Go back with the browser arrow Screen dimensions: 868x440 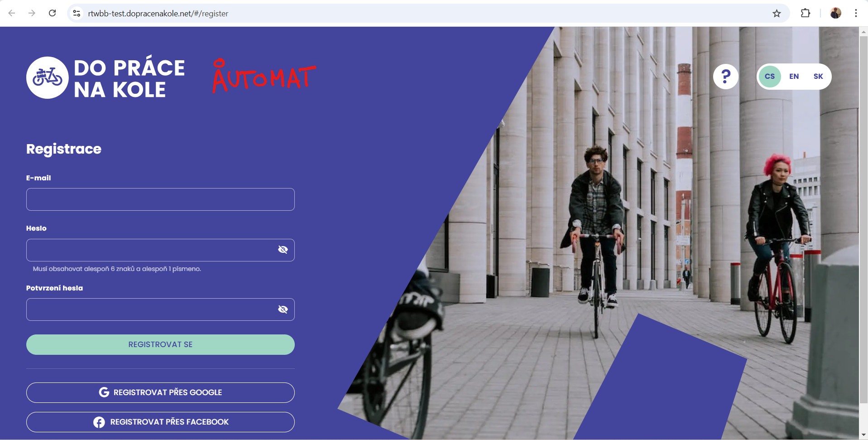12,13
